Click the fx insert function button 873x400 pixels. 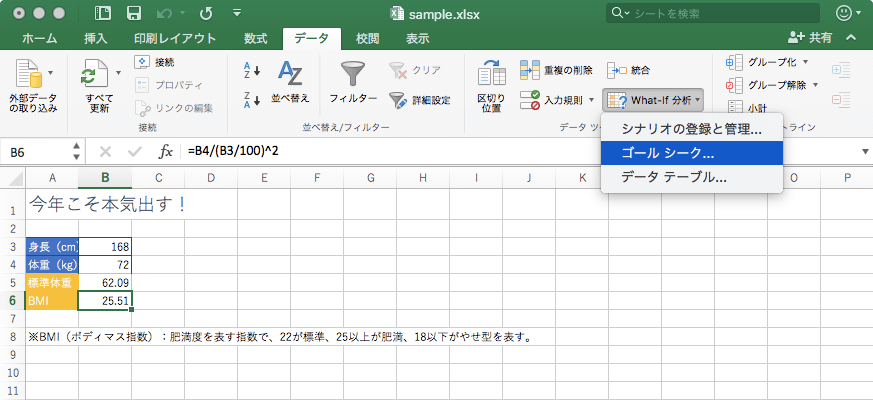tap(165, 152)
